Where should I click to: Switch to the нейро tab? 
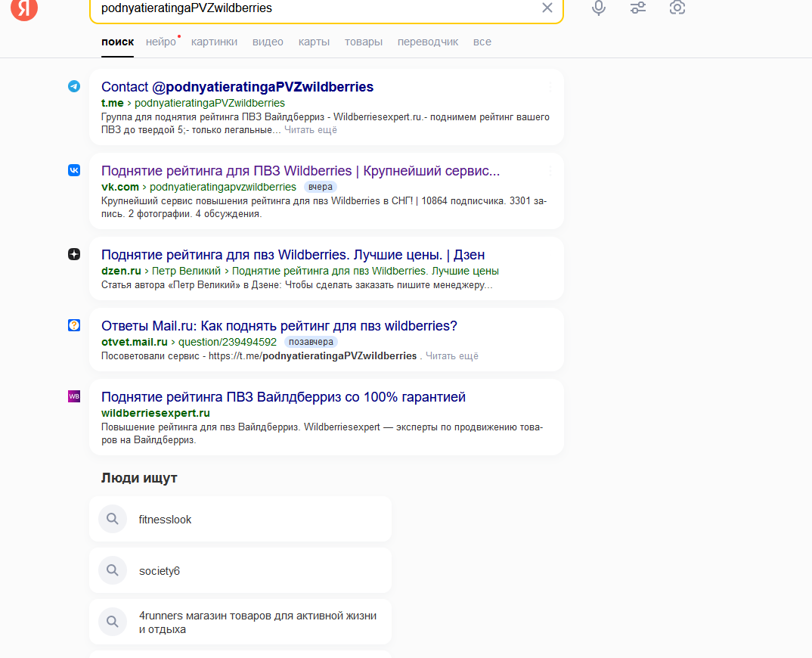click(161, 42)
